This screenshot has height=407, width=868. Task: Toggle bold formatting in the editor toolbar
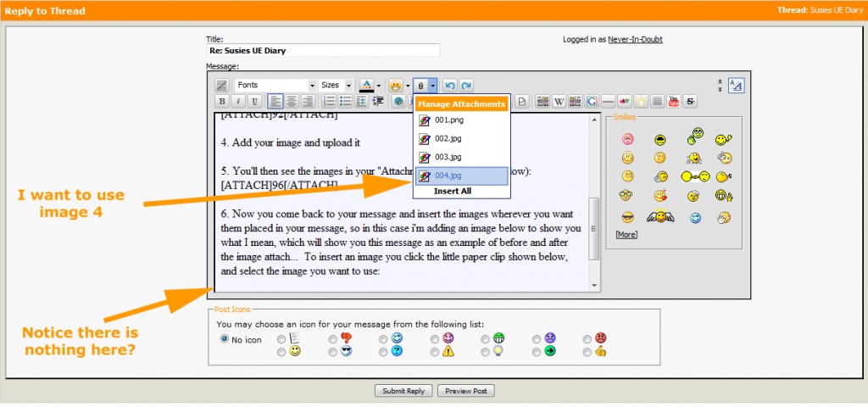(x=221, y=101)
